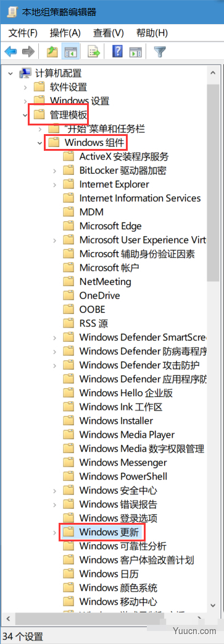Viewport: 224px width, 644px height.
Task: Click the Back arrow toolbar icon
Action: pyautogui.click(x=10, y=52)
